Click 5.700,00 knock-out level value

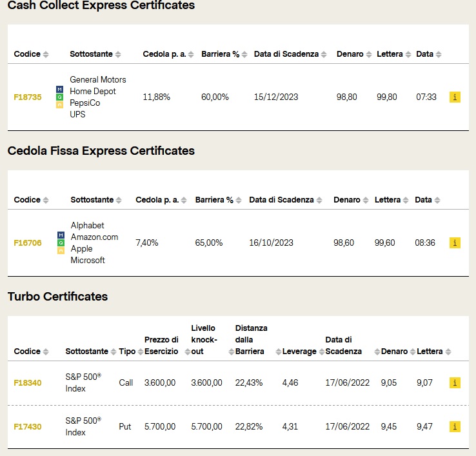click(207, 426)
